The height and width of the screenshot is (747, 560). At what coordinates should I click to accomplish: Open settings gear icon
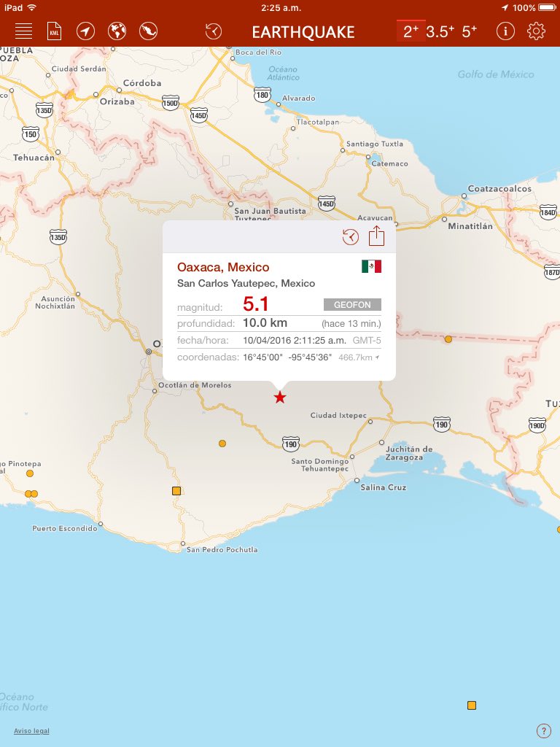[x=536, y=31]
